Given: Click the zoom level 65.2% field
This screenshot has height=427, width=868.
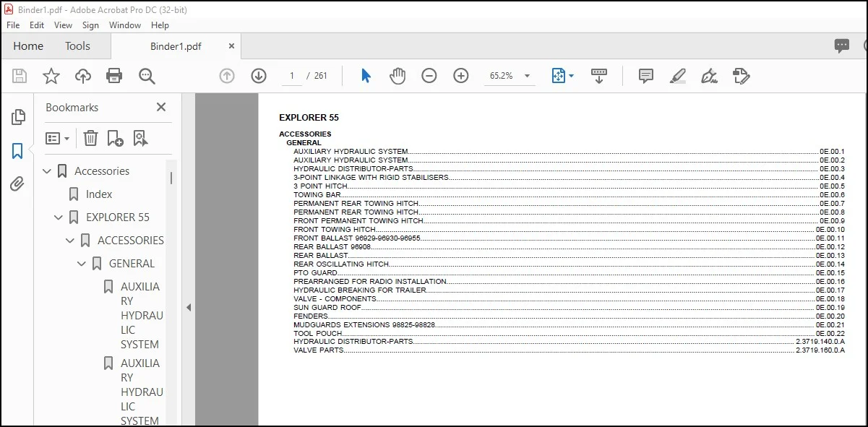Looking at the screenshot, I should pyautogui.click(x=502, y=76).
